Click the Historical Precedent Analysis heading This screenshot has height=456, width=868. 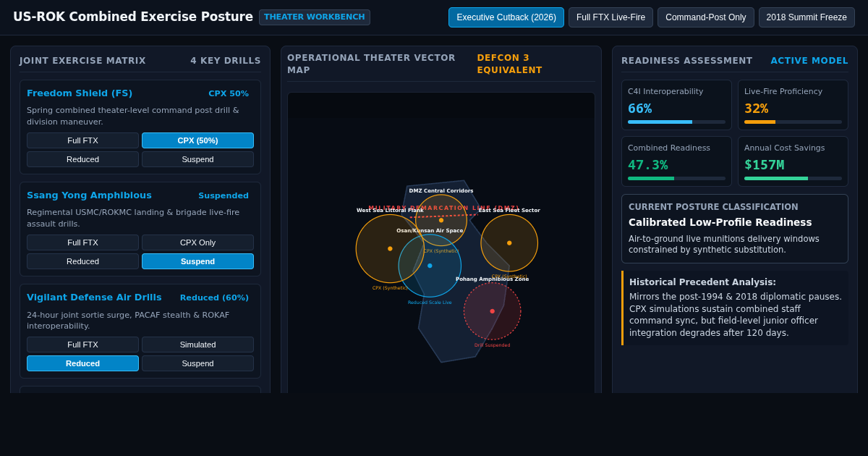pyautogui.click(x=702, y=282)
